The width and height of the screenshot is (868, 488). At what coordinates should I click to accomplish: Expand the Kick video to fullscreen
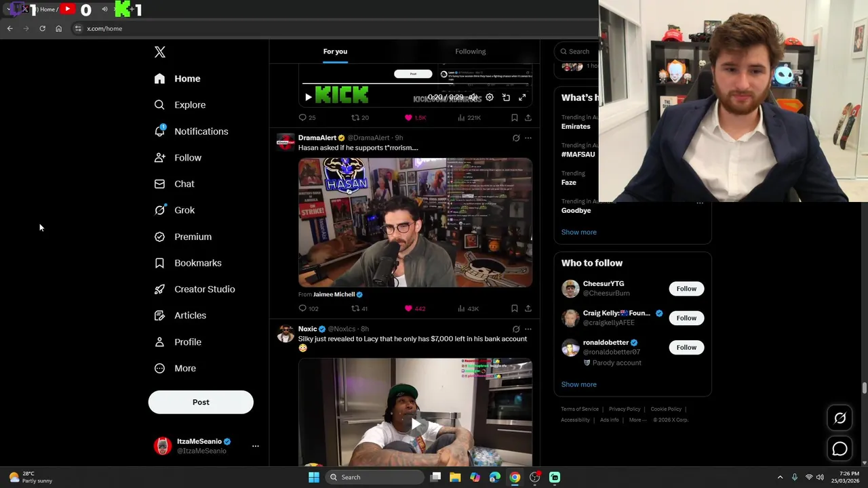pyautogui.click(x=522, y=98)
